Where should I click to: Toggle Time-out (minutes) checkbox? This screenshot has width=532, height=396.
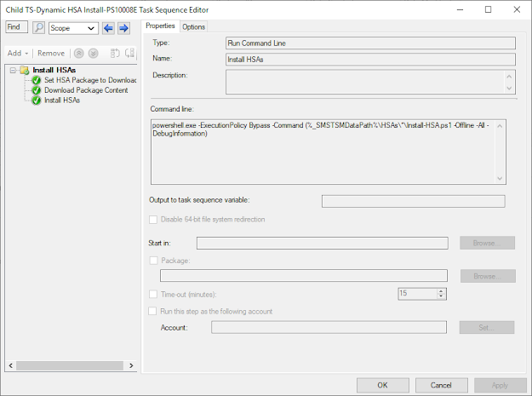153,294
